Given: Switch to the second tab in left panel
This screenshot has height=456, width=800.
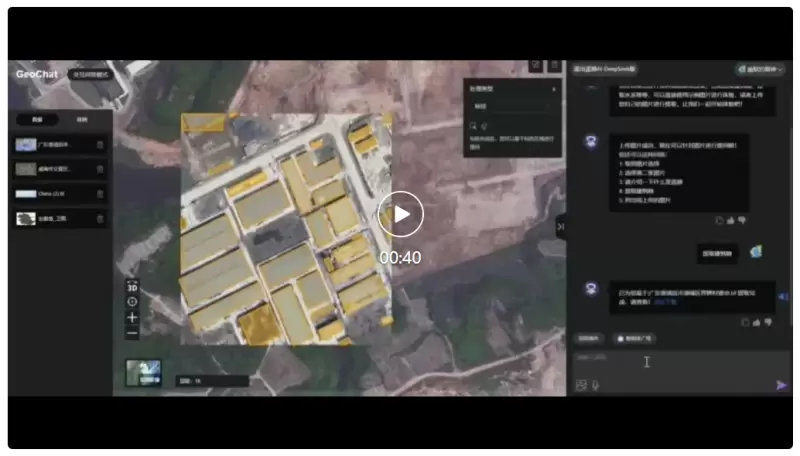Looking at the screenshot, I should [x=82, y=119].
